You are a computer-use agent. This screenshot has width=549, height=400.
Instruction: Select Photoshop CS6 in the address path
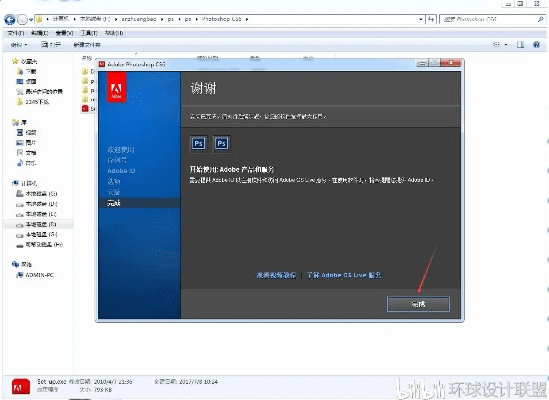tap(222, 19)
